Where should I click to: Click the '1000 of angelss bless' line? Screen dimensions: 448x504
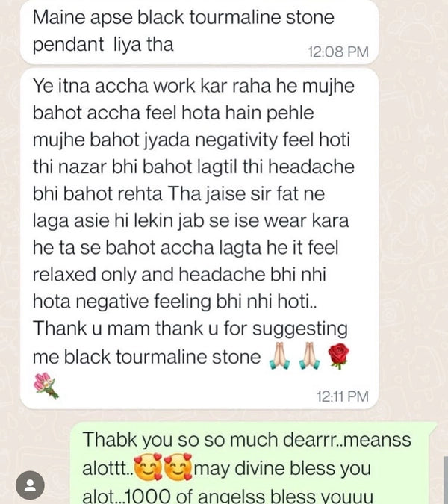[228, 497]
